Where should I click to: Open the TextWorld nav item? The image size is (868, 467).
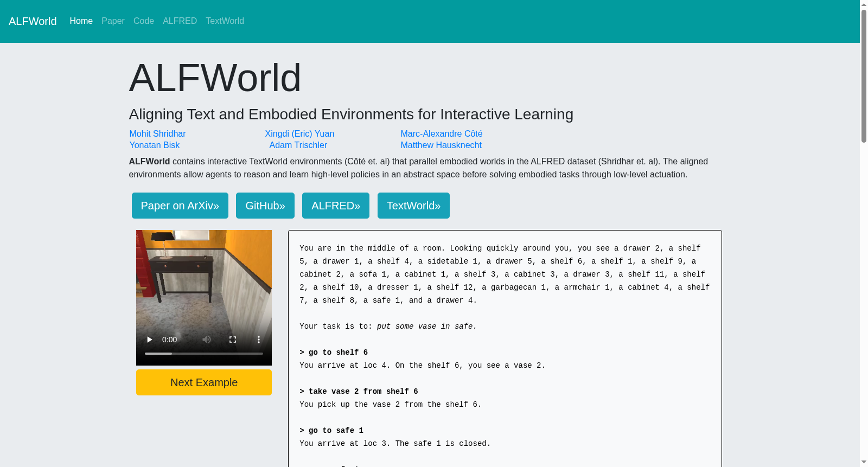(225, 21)
